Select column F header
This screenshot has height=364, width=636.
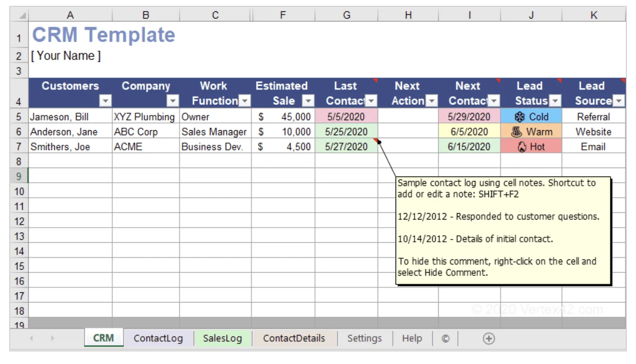[283, 15]
